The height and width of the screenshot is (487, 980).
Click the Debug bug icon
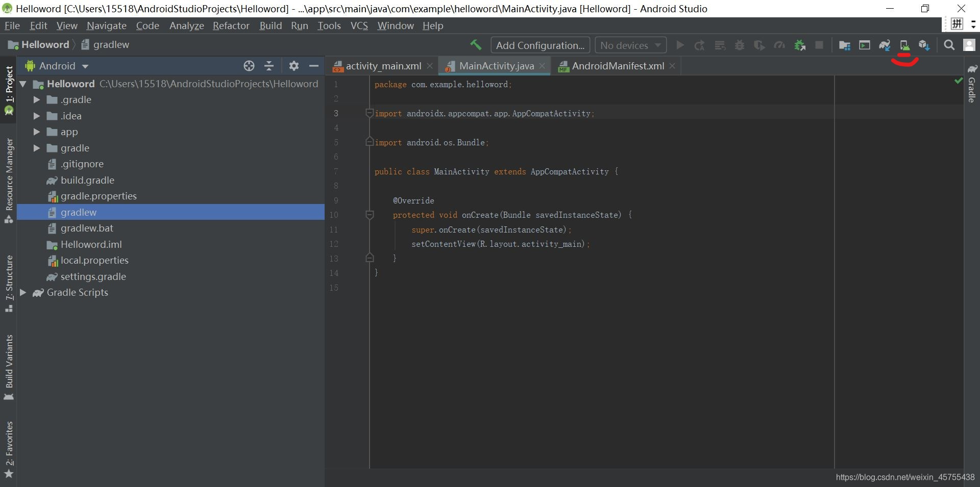(x=740, y=45)
